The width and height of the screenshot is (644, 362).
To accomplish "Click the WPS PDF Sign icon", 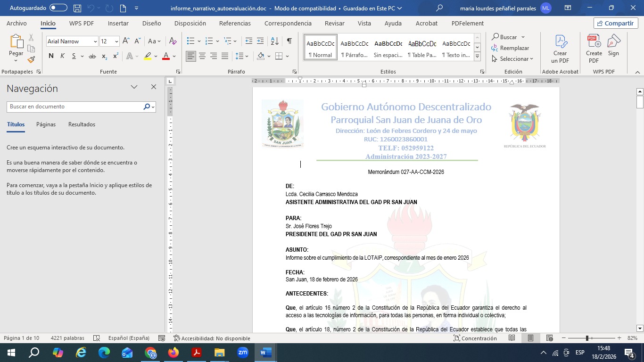I will 613,46.
